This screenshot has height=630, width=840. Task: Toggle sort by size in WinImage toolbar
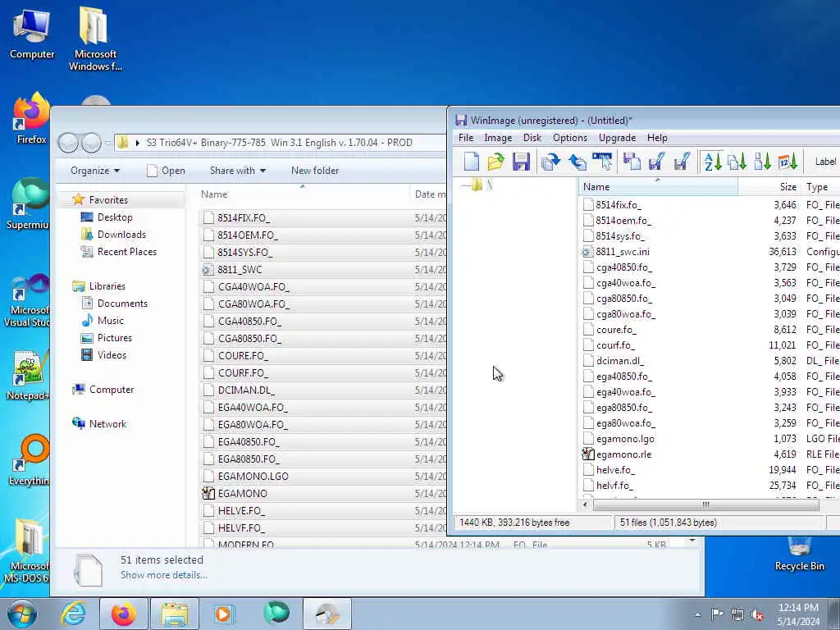coord(762,162)
